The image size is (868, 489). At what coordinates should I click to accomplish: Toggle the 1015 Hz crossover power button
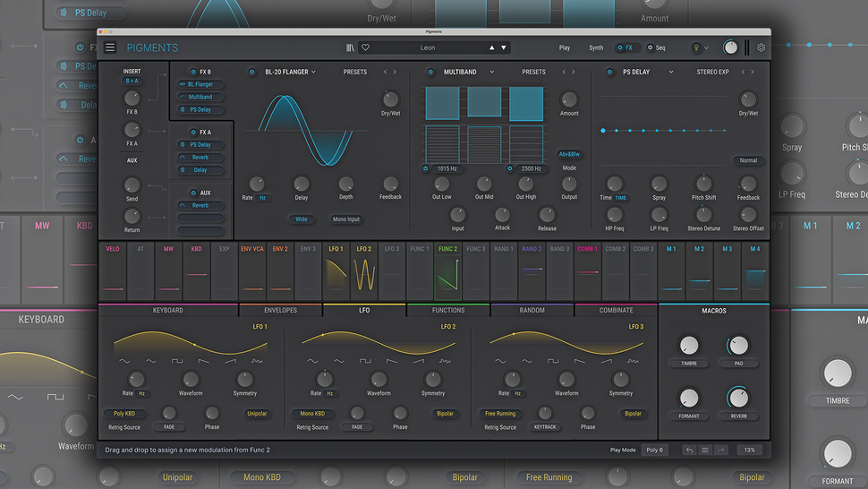click(426, 168)
